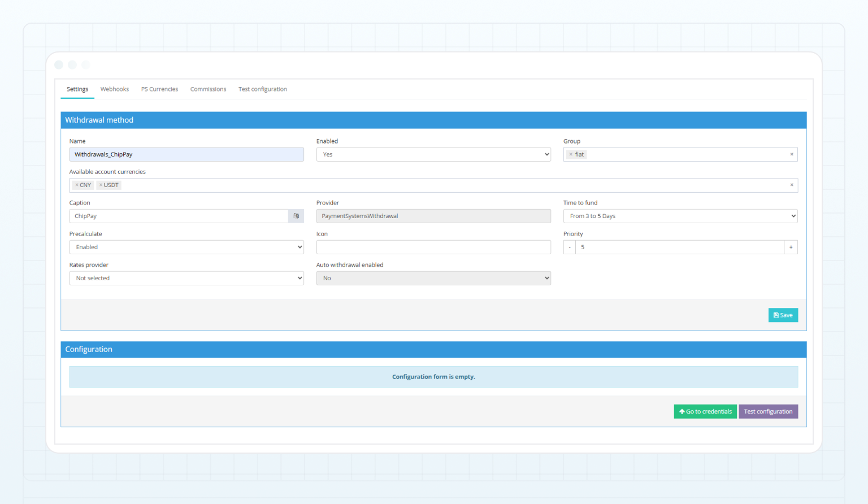Clear all available account currencies
Screen dimensions: 868x504
[x=792, y=185]
